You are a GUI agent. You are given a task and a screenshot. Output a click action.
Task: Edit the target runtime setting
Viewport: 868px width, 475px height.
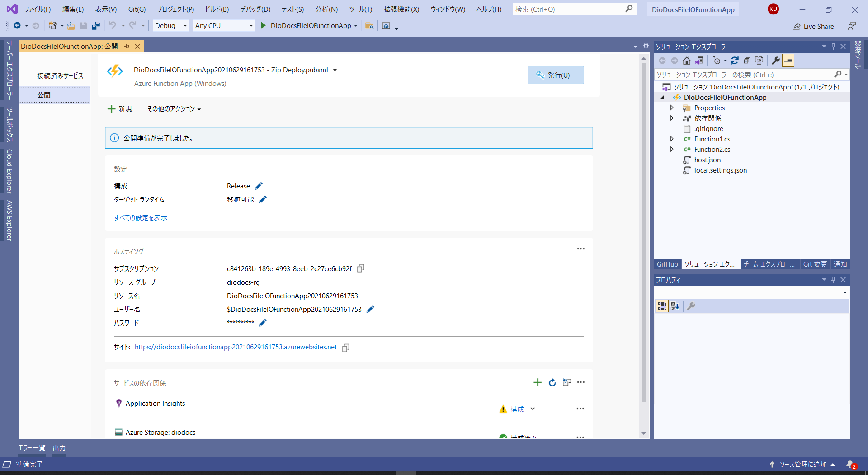[x=263, y=199]
